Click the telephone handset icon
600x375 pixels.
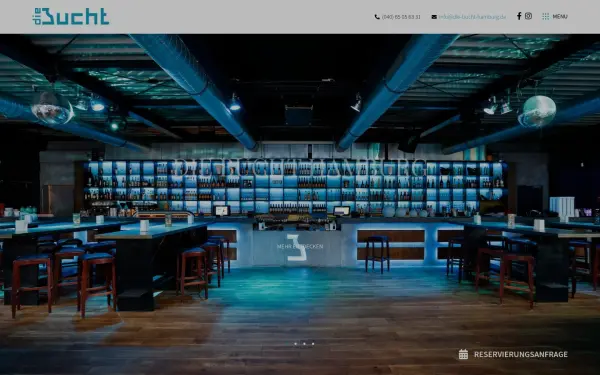(x=377, y=17)
